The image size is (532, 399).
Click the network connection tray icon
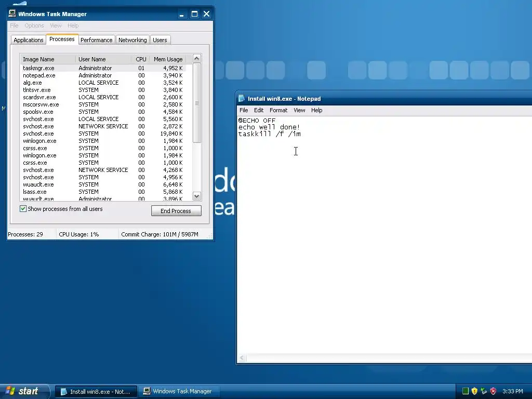click(x=484, y=391)
